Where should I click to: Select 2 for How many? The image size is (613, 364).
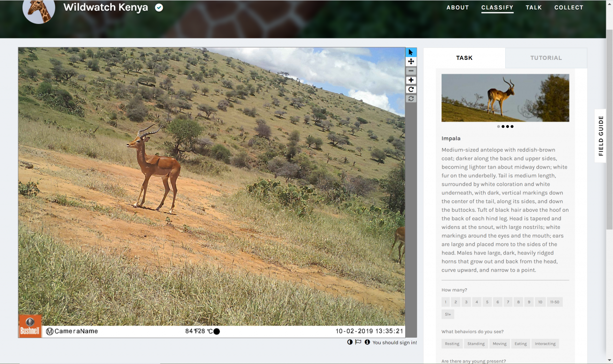(456, 302)
